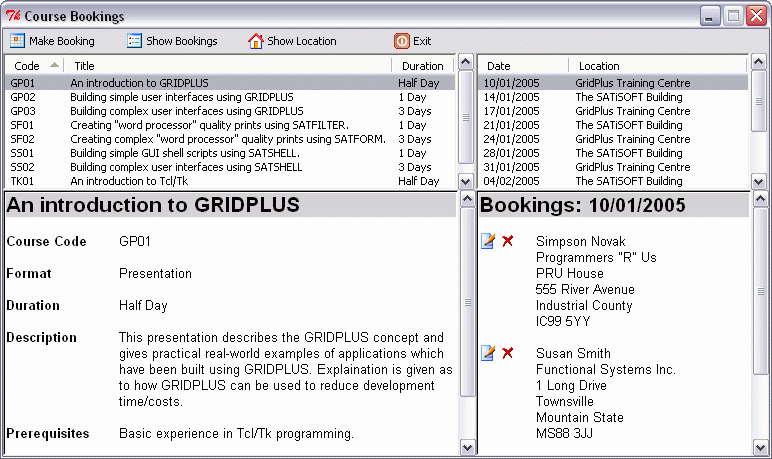Viewport: 772px width, 459px height.
Task: Click the red Exit power icon
Action: pyautogui.click(x=401, y=41)
